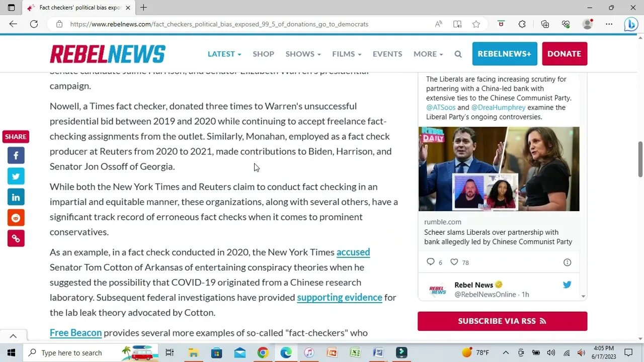Viewport: 644px width, 362px height.
Task: Click the 78°F weather widget
Action: 475,352
